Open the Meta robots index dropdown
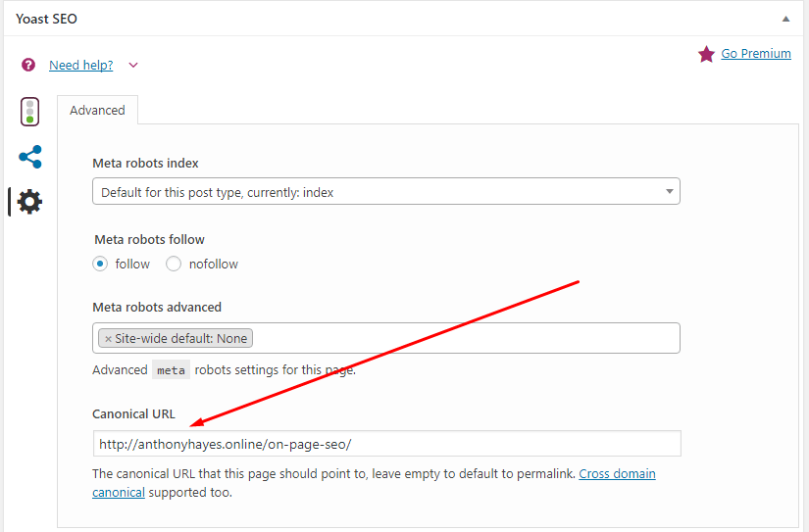Screen dimensions: 809x532 coord(386,192)
